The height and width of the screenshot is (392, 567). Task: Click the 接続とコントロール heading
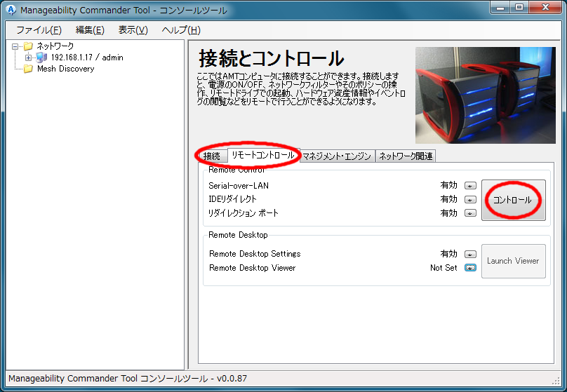271,58
